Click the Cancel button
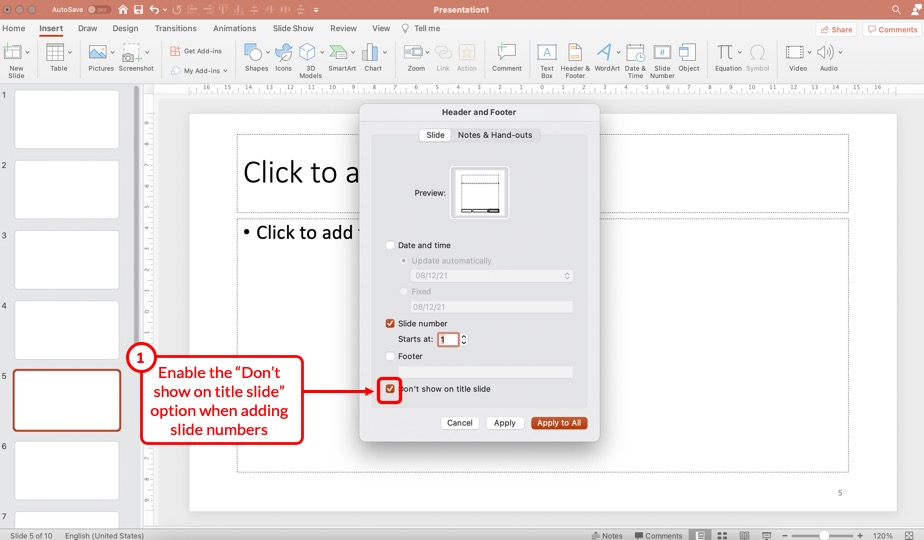 coord(460,423)
